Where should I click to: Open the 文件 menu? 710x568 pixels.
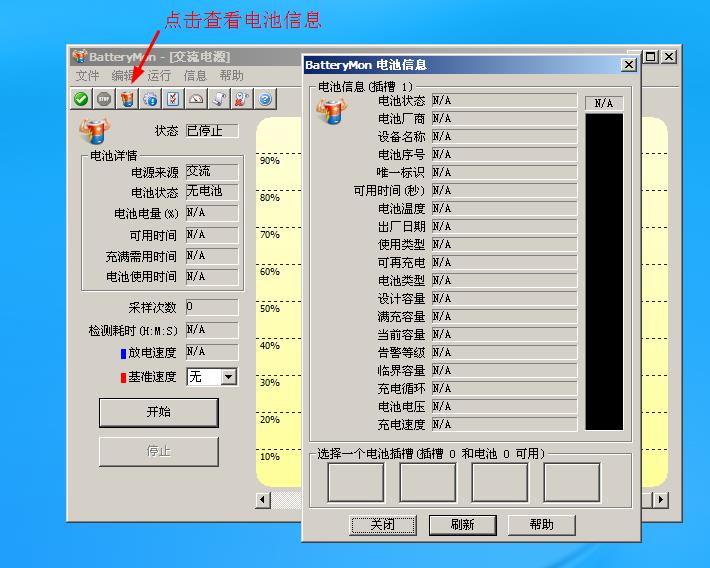tap(87, 75)
